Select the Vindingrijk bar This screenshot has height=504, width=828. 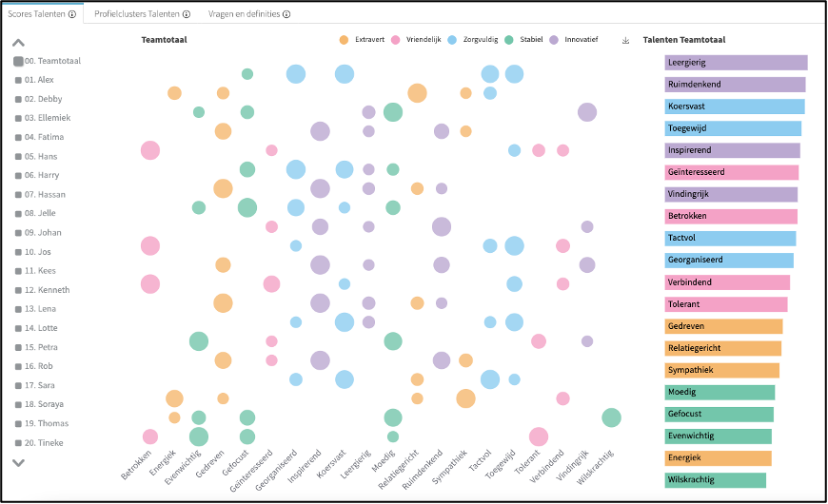pyautogui.click(x=731, y=194)
